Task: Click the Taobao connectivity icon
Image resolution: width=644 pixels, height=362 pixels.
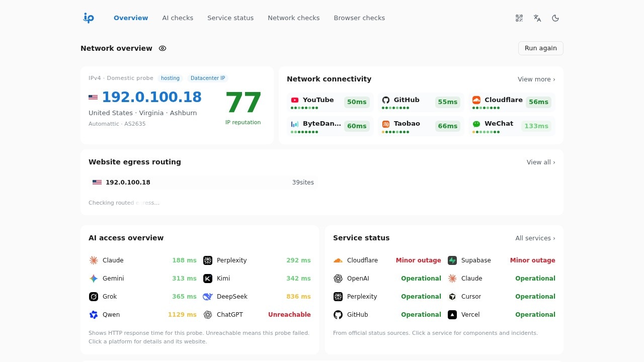Action: 386,124
